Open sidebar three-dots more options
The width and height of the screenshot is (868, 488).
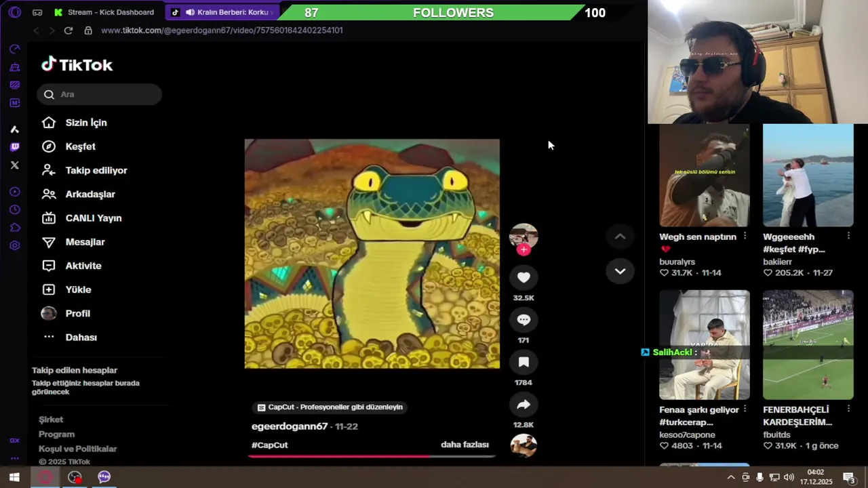15,458
